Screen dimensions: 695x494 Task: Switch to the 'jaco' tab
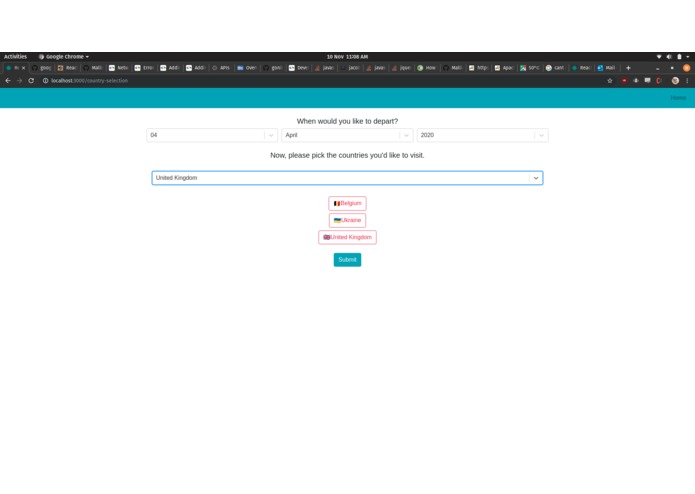tap(350, 68)
